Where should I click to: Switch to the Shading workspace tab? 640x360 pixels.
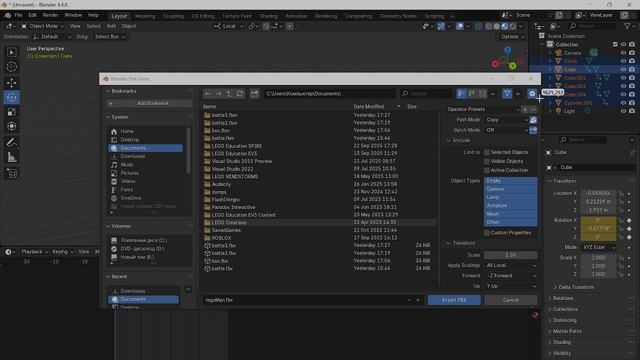[269, 16]
